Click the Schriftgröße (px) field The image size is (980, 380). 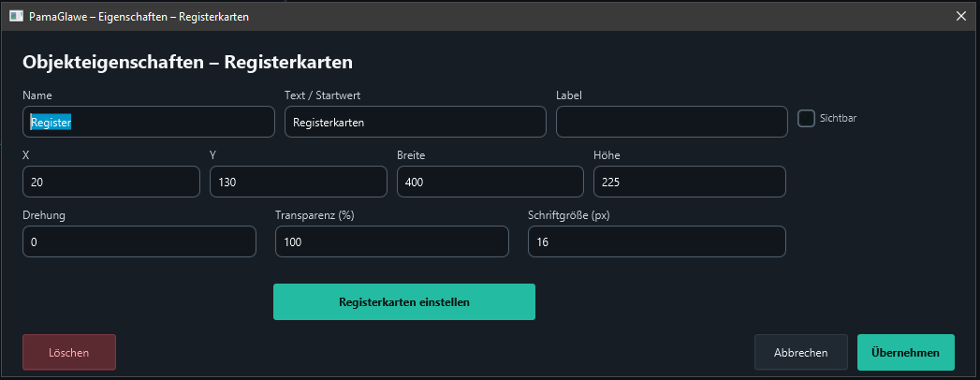point(657,241)
